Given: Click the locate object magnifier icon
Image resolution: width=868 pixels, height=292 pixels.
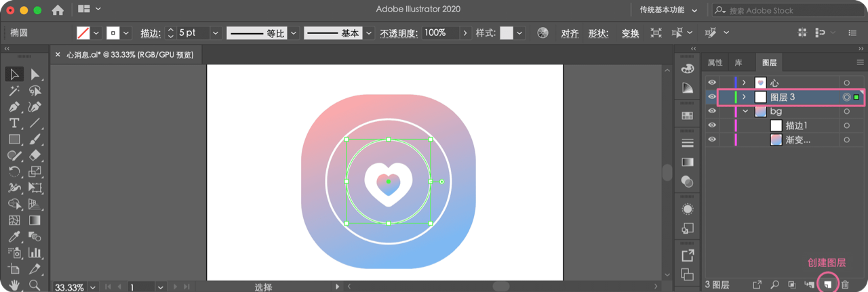Looking at the screenshot, I should (x=774, y=285).
